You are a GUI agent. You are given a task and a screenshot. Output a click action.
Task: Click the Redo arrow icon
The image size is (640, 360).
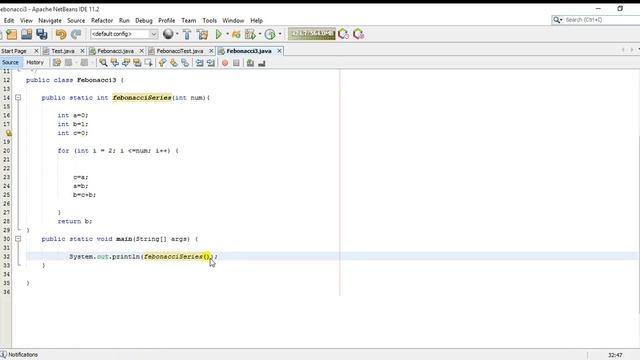[76, 34]
